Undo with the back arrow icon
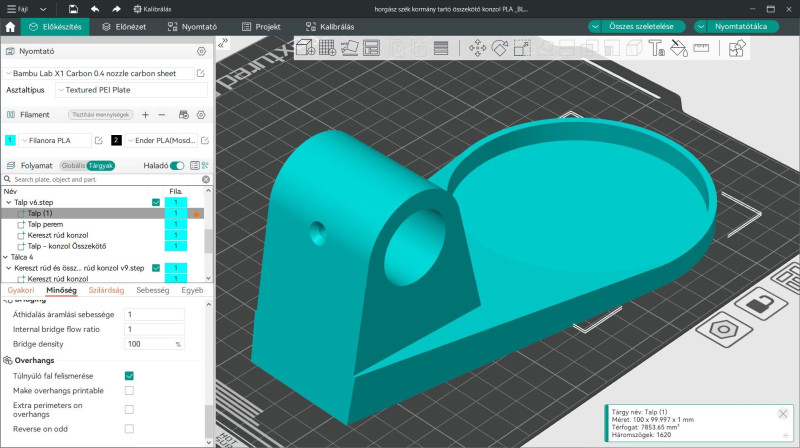 click(x=95, y=9)
